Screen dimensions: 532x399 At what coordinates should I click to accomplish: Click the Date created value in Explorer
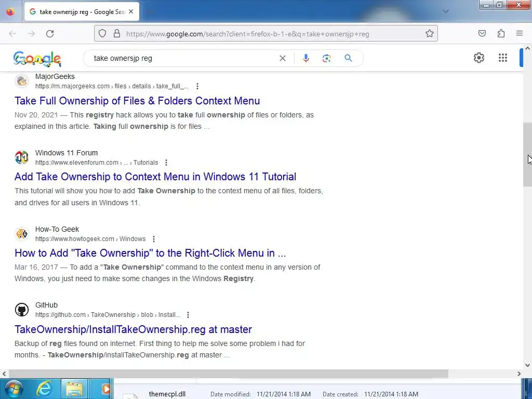tap(391, 394)
